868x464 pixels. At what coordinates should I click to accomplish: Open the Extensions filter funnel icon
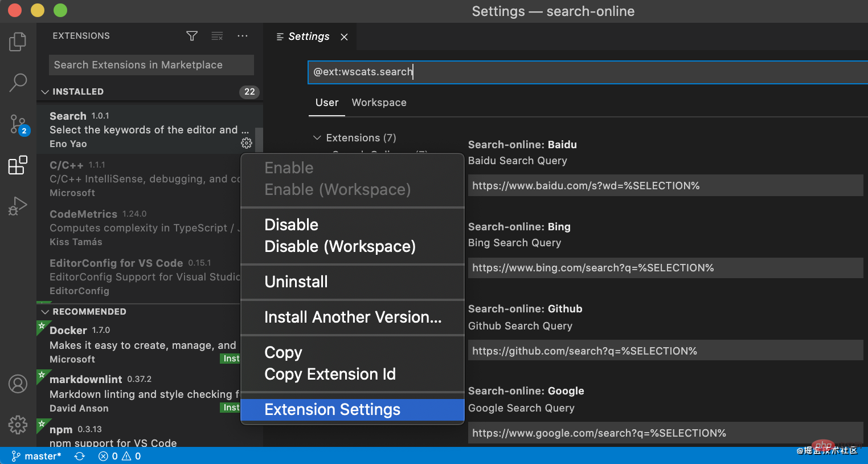point(191,35)
